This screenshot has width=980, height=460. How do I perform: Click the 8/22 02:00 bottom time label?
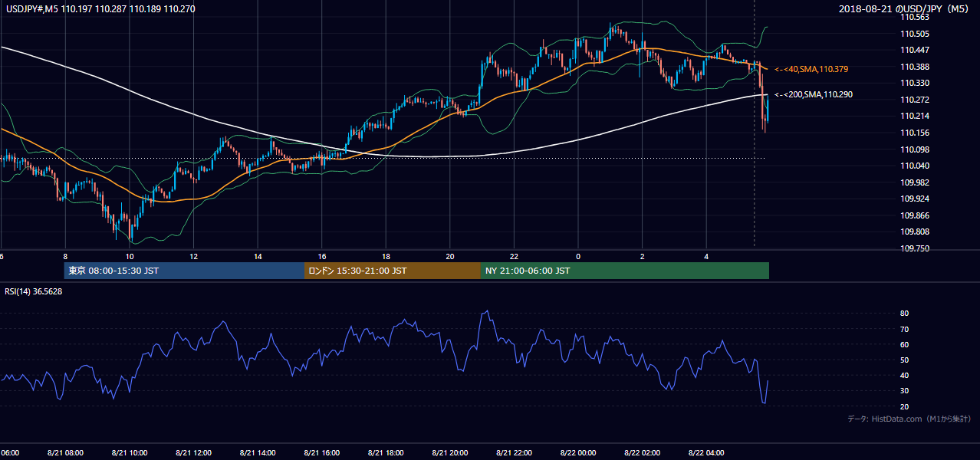642,453
